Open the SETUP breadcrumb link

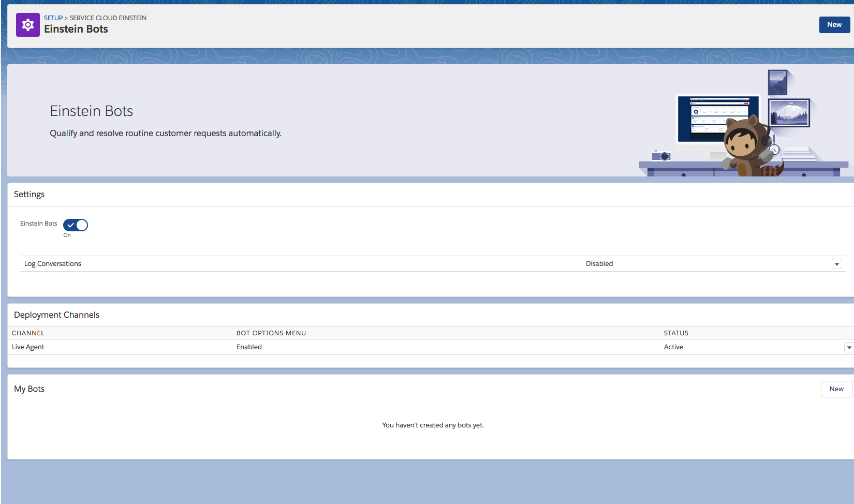tap(53, 18)
